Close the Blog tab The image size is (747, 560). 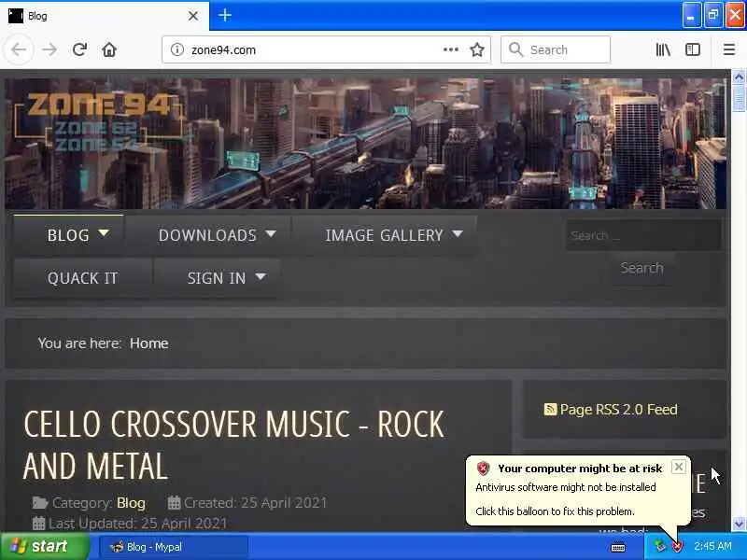point(193,16)
